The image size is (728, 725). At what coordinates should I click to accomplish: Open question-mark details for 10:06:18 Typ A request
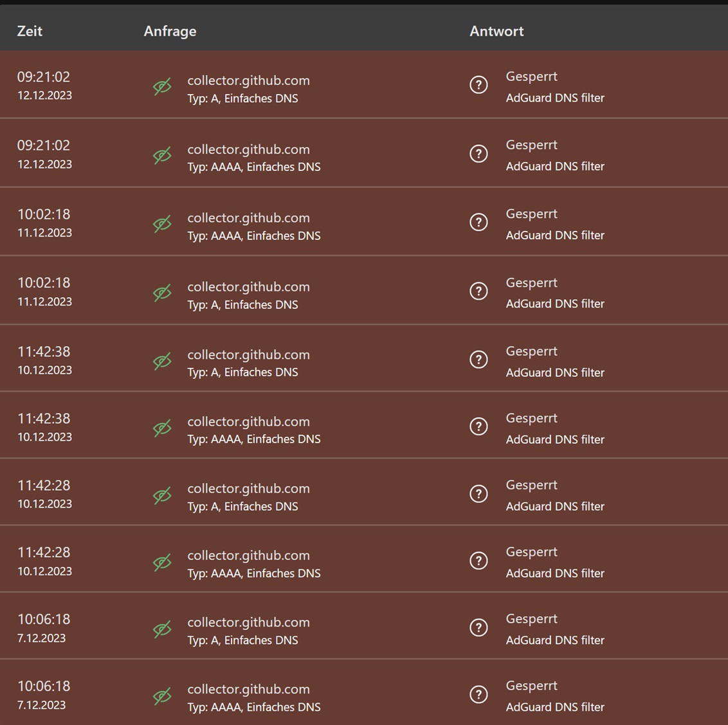tap(478, 627)
